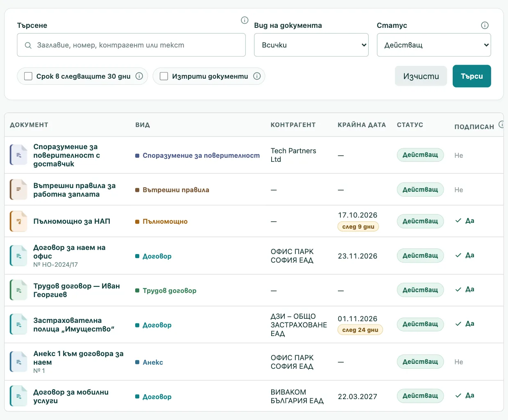
Task: Click ВИВАКОМ БЪЛГАРИЯ ЕАД counterparty cell
Action: click(x=297, y=396)
